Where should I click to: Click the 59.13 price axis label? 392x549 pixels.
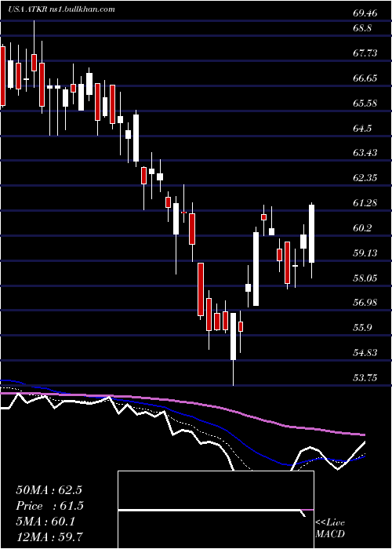365,253
